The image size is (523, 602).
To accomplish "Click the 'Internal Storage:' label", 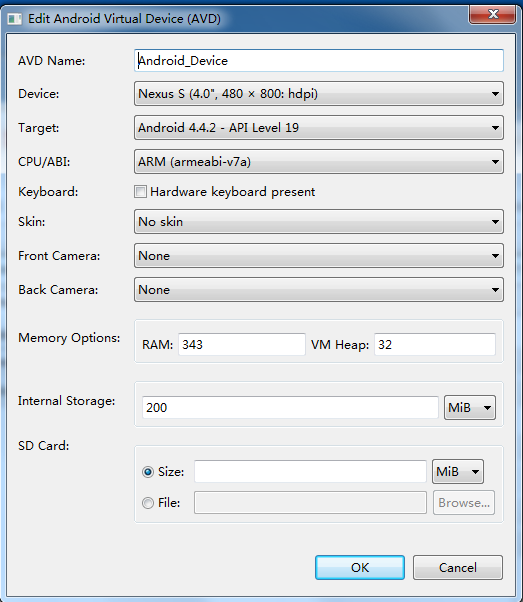I will (x=66, y=401).
